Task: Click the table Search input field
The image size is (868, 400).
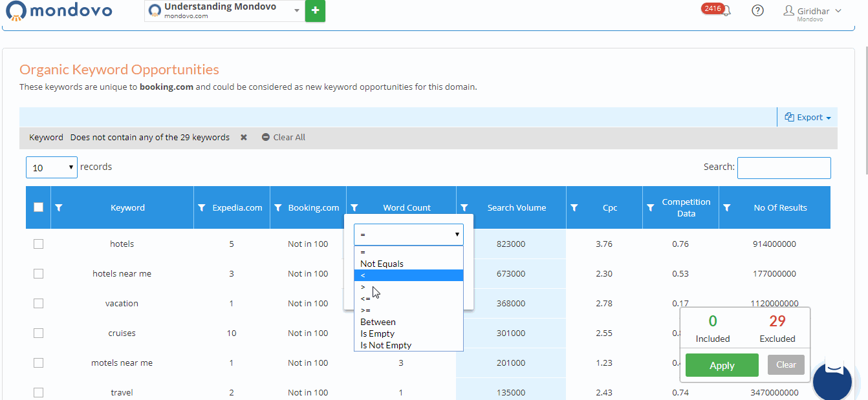Action: (784, 167)
